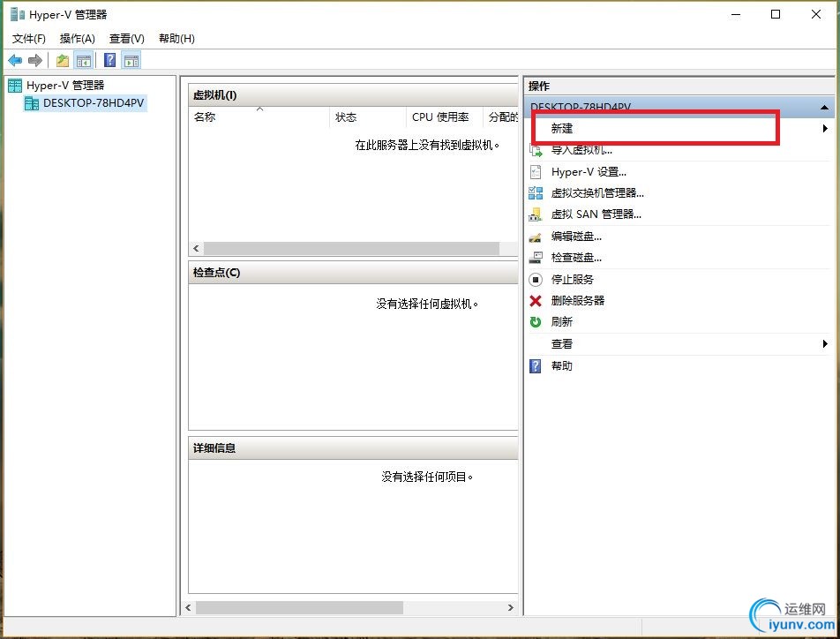
Task: Click the blue question mark toolbar icon
Action: pos(109,60)
